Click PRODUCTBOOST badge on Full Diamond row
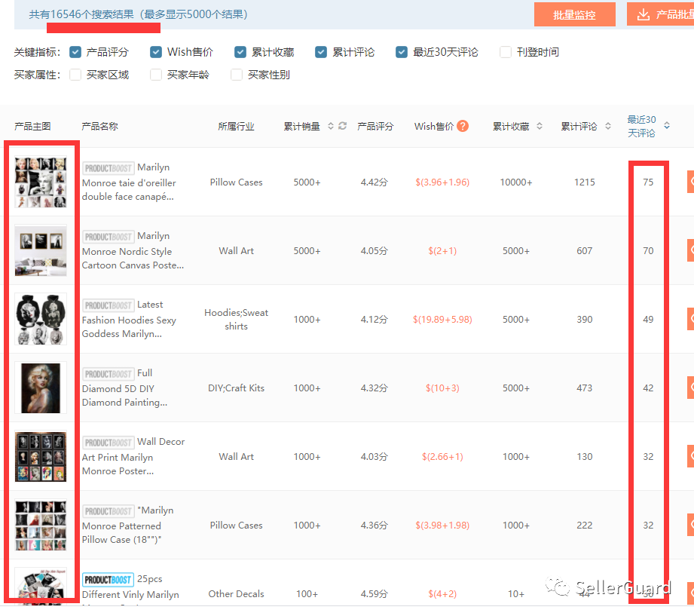The height and width of the screenshot is (616, 694). click(x=108, y=374)
